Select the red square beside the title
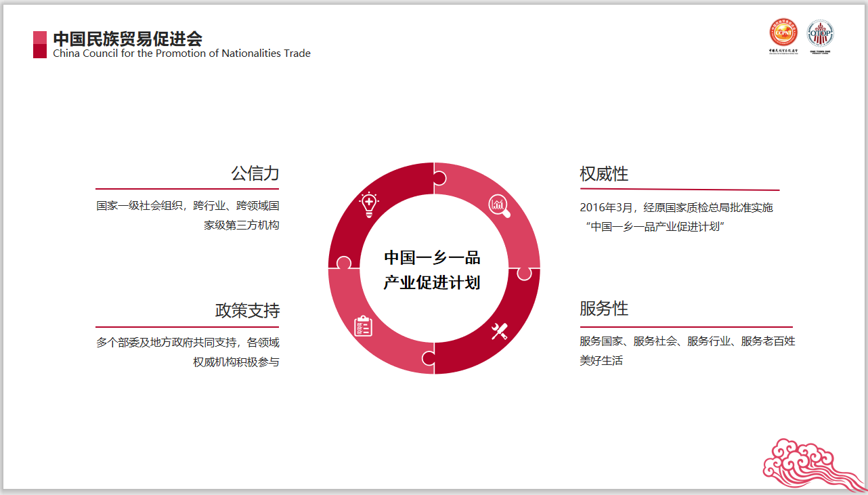The height and width of the screenshot is (495, 868). tap(40, 45)
